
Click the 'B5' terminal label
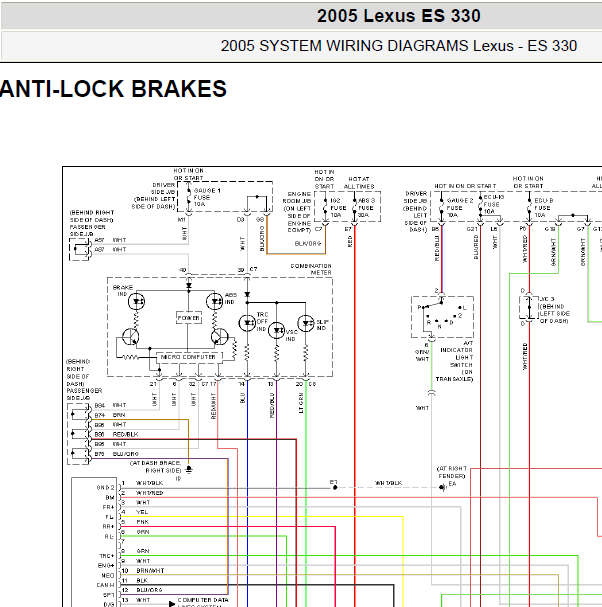point(436,229)
